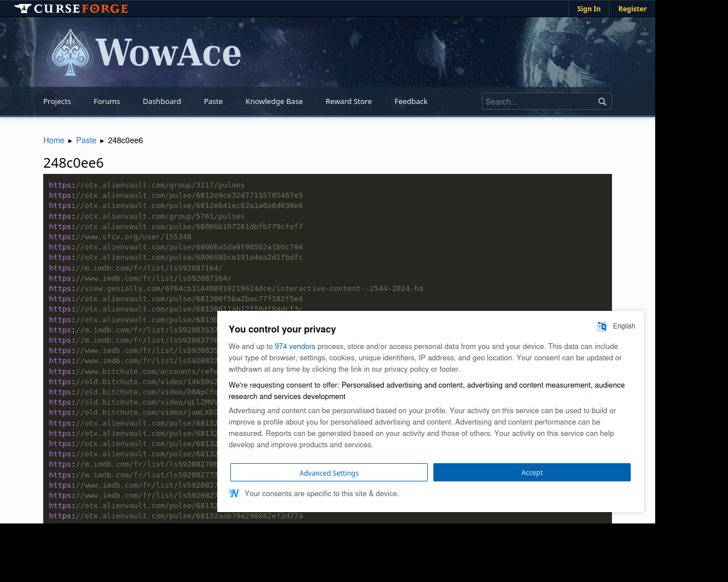This screenshot has width=728, height=582.
Task: Click pulse 6812e9ce32d77155705467e5 line
Action: (x=176, y=196)
